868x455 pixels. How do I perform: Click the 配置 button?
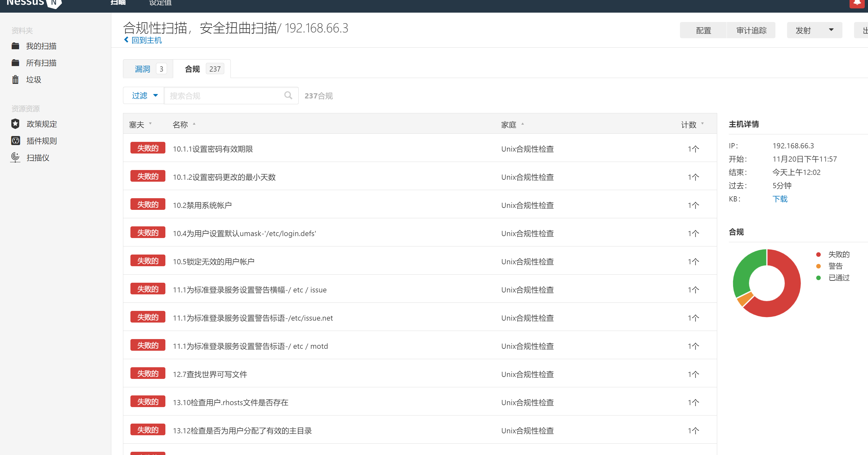click(703, 30)
